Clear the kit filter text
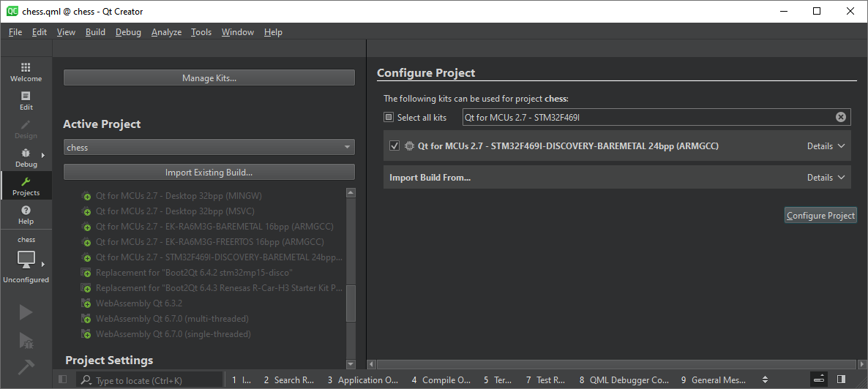Screen dimensions: 868x389 841,117
